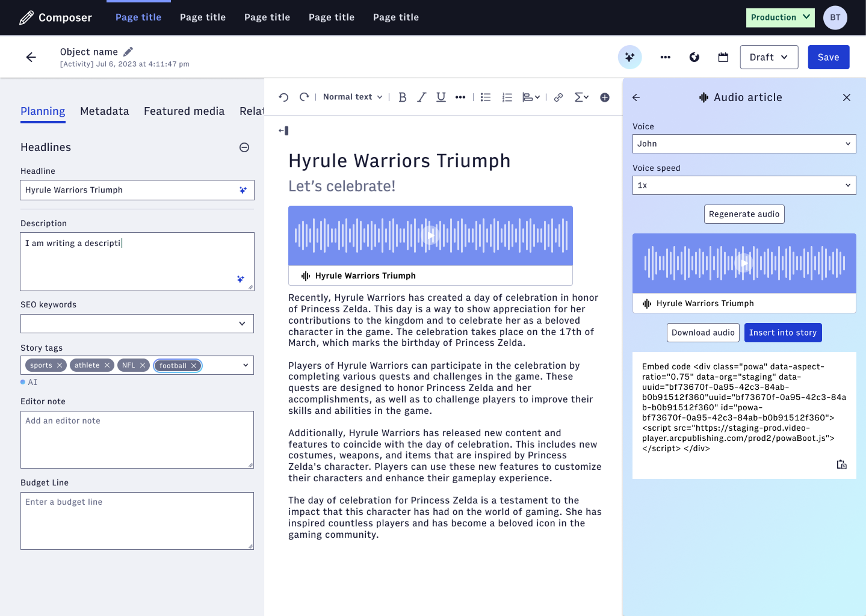
Task: Open the sigma formula dropdown
Action: point(581,97)
